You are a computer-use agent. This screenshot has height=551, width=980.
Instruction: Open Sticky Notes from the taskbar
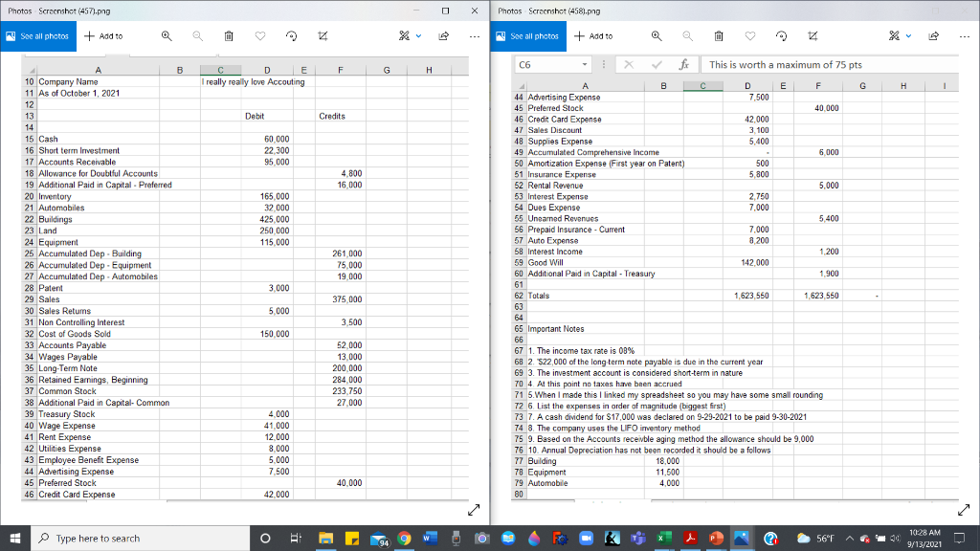[x=352, y=538]
